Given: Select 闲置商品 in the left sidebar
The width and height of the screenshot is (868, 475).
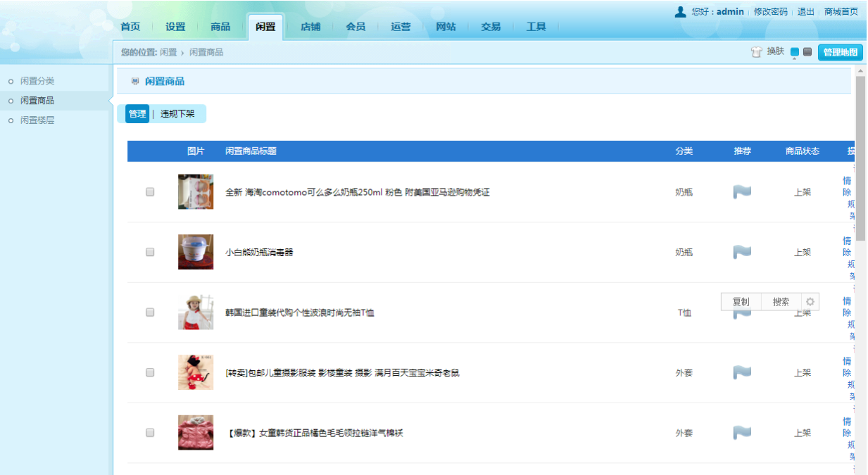Looking at the screenshot, I should click(37, 101).
